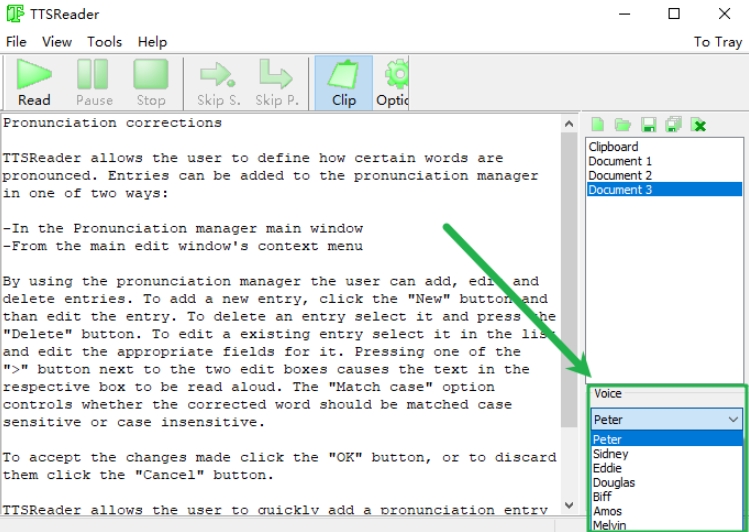Screen dimensions: 749x532
Task: Choose Sidney from the voice list
Action: [x=611, y=454]
